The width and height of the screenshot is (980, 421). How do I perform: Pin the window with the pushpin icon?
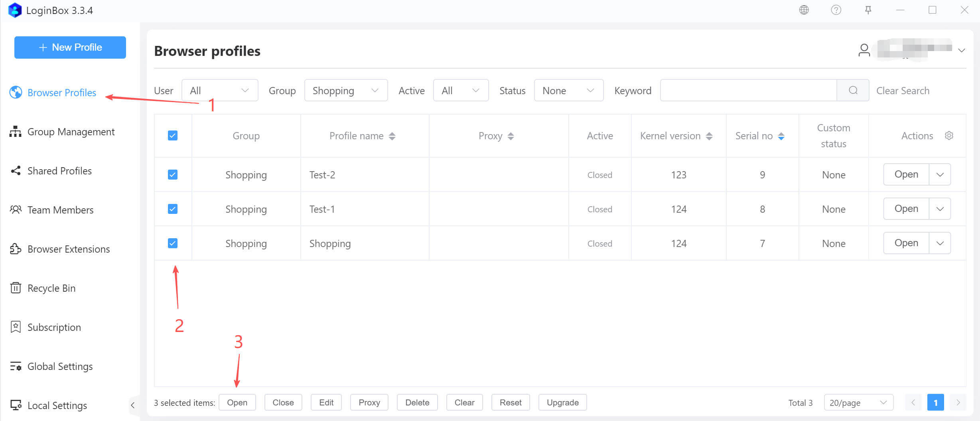868,10
